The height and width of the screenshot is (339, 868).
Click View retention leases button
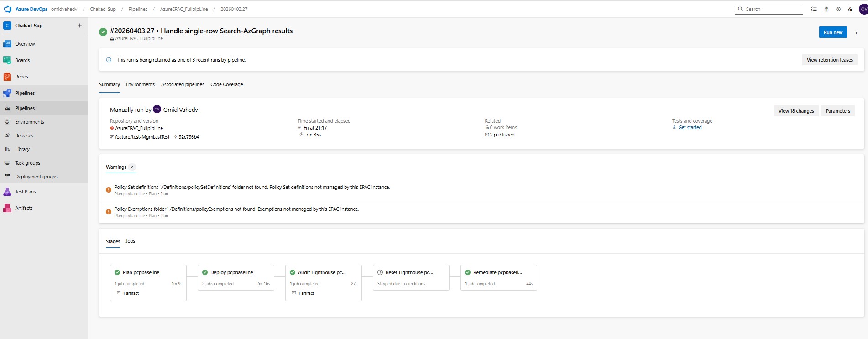[829, 60]
